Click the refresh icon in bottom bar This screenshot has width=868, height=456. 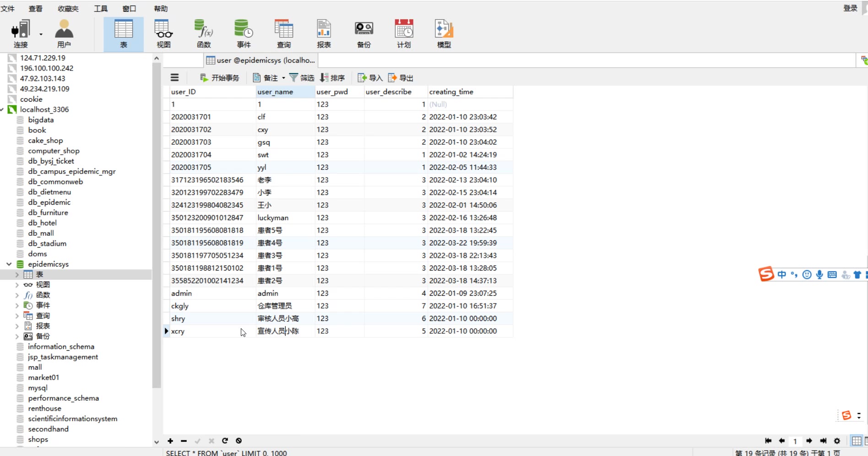(225, 441)
